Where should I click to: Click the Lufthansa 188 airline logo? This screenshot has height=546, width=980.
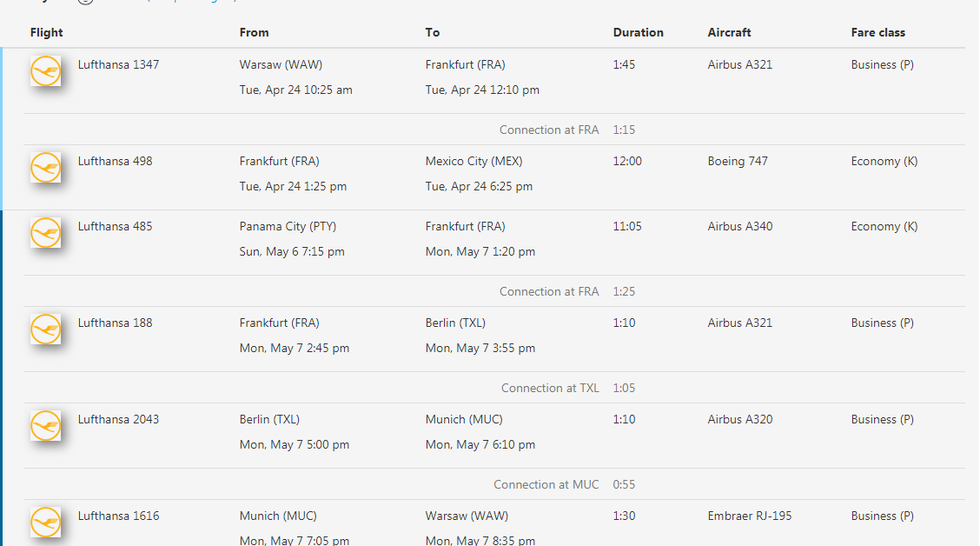(x=46, y=329)
